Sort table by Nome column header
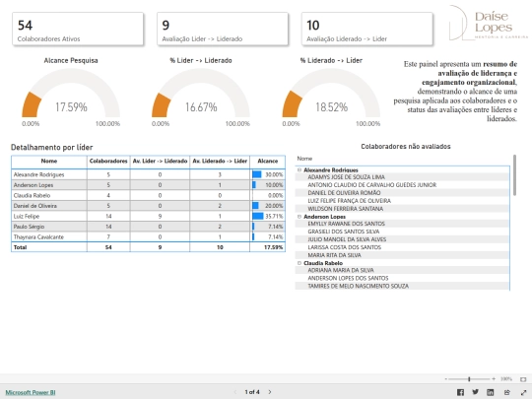Viewport: 532px width, 399px height. [x=49, y=162]
